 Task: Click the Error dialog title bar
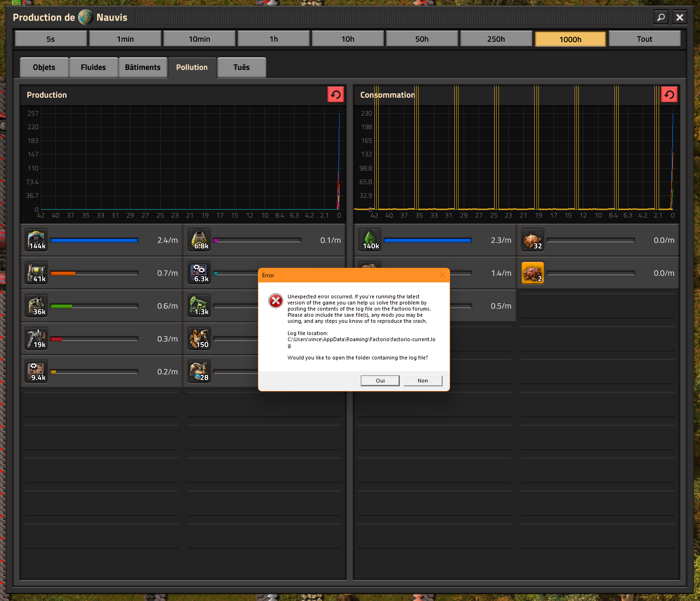354,275
